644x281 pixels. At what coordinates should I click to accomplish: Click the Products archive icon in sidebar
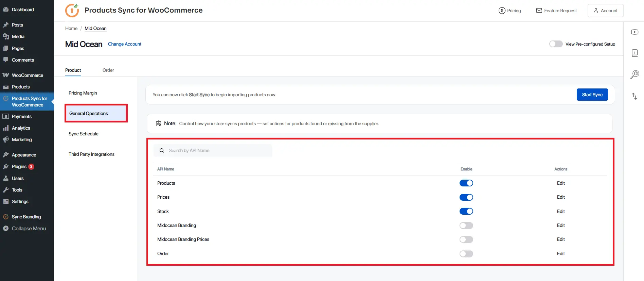click(6, 87)
